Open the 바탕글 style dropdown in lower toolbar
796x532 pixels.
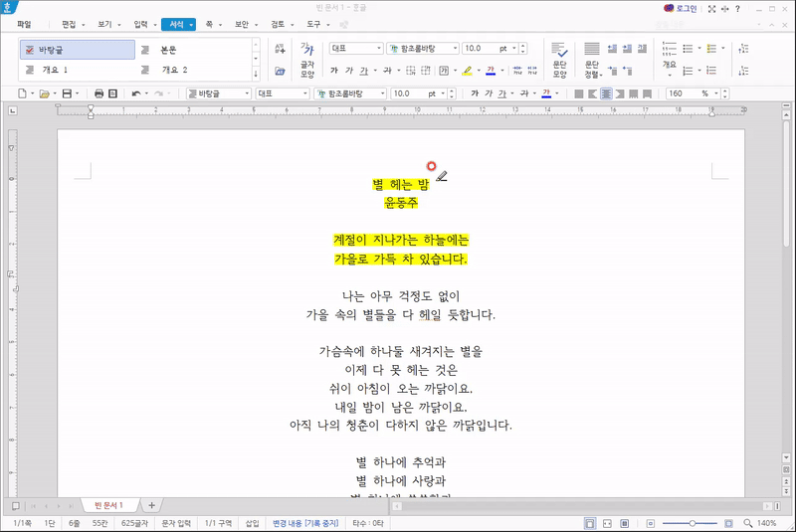click(247, 93)
